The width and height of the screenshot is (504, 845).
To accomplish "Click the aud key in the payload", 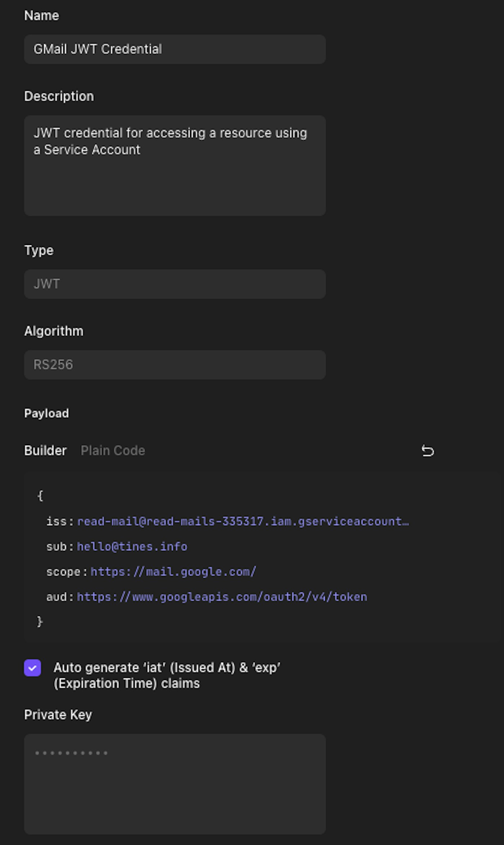I will coord(57,597).
